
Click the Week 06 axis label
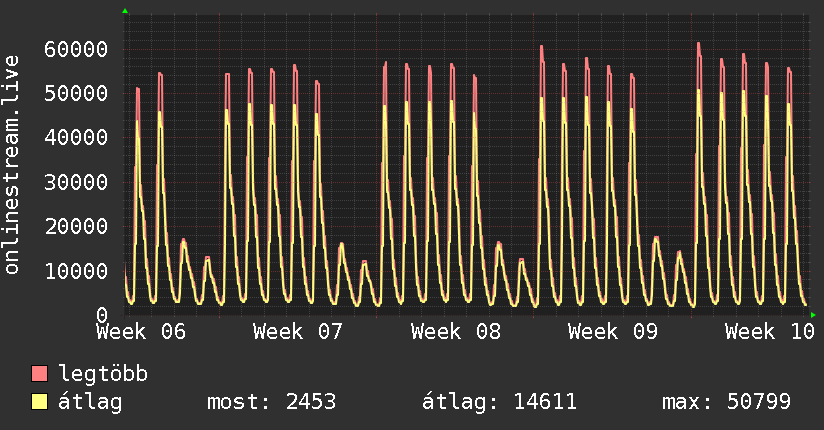(x=141, y=332)
